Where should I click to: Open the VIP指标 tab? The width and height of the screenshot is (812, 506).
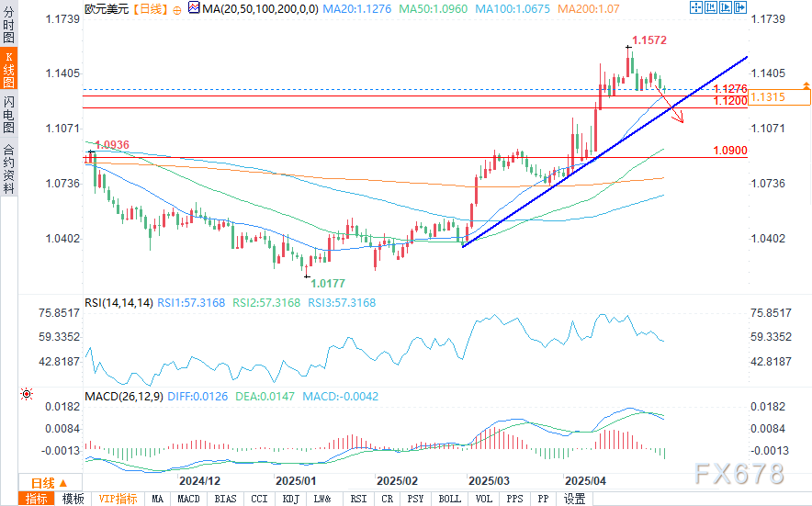(x=118, y=499)
